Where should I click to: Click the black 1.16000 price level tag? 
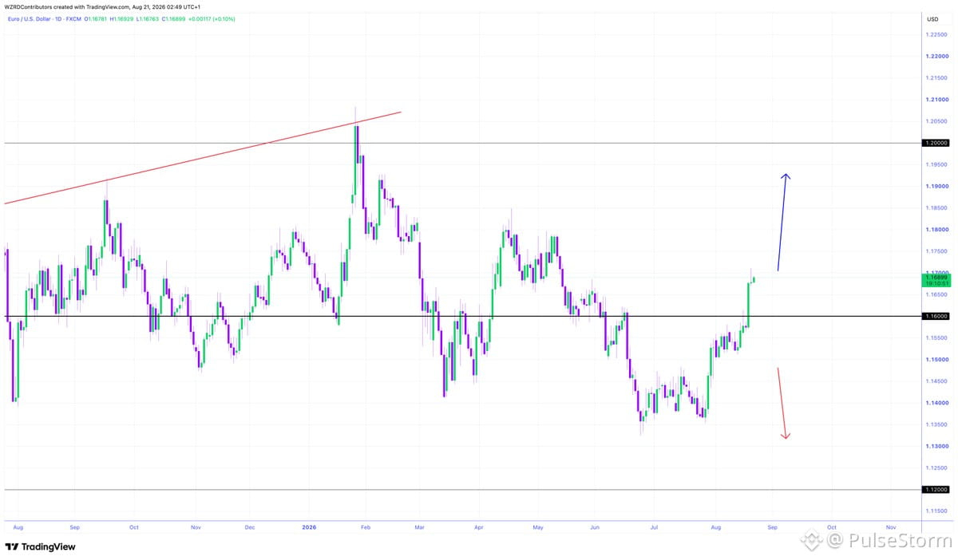[936, 316]
